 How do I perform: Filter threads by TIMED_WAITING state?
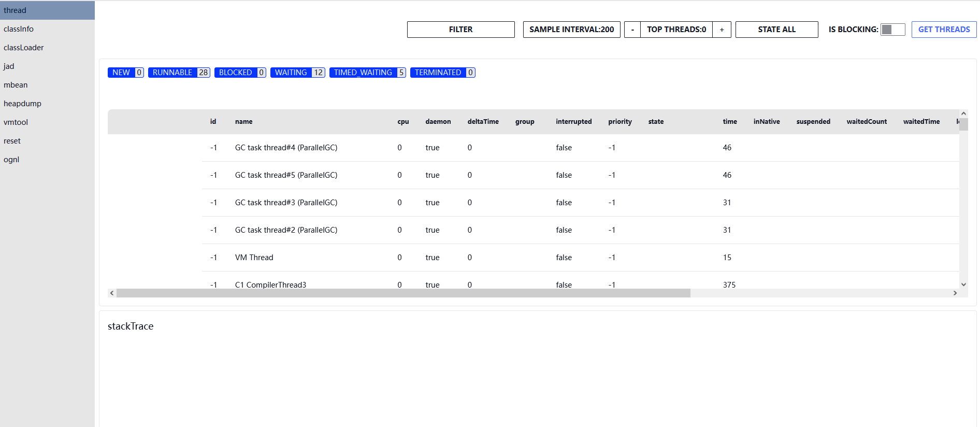click(x=367, y=73)
